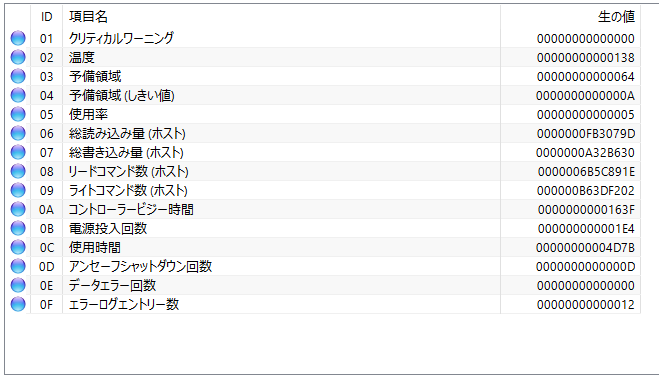Select the 予備領域 (しきい値) row
This screenshot has height=379, width=659.
point(323,95)
